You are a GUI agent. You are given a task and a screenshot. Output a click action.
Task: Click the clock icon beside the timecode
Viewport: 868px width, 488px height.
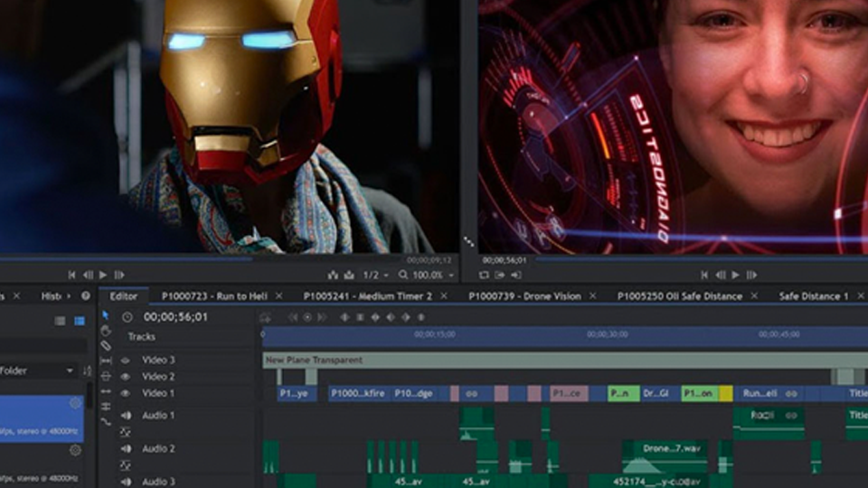(x=127, y=317)
